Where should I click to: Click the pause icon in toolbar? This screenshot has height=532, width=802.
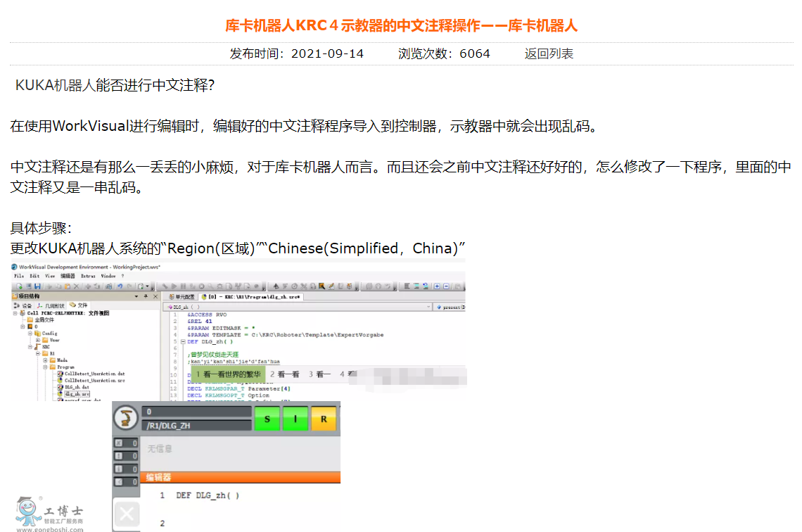point(183,286)
